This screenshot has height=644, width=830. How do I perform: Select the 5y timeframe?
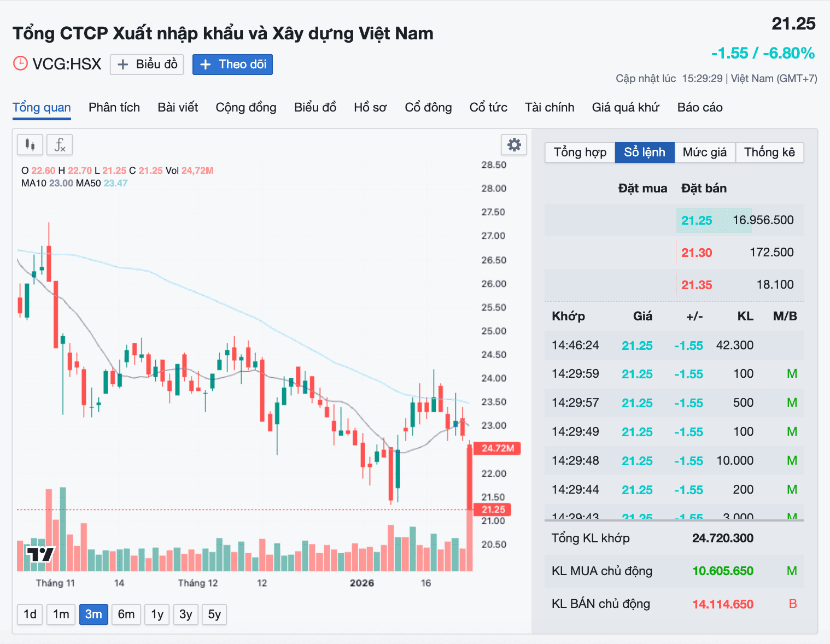pyautogui.click(x=214, y=614)
